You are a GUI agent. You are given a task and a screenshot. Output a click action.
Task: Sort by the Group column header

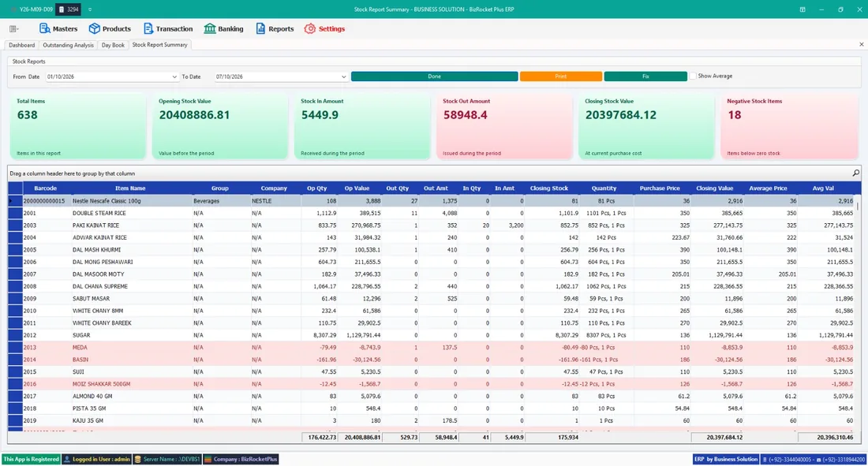point(220,188)
